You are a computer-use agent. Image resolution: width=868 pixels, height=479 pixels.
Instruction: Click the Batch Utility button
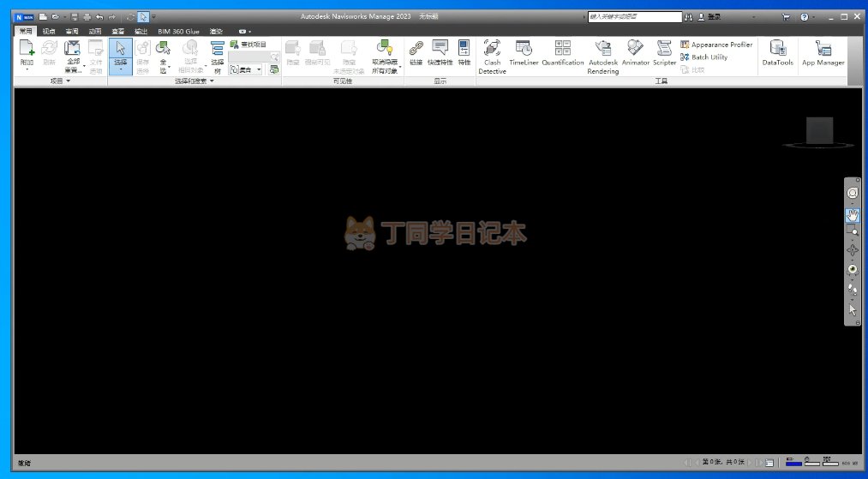point(703,57)
